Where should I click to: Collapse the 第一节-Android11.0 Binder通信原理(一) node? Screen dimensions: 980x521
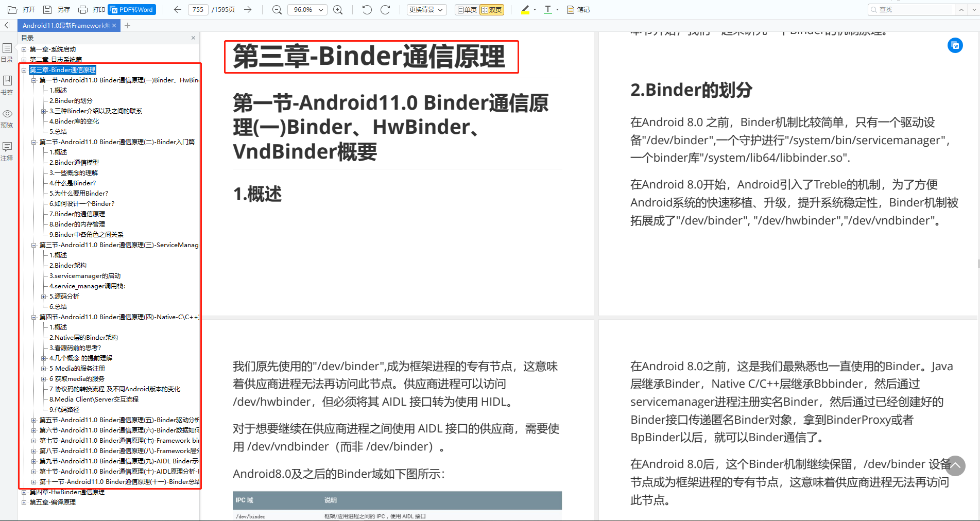tap(34, 80)
